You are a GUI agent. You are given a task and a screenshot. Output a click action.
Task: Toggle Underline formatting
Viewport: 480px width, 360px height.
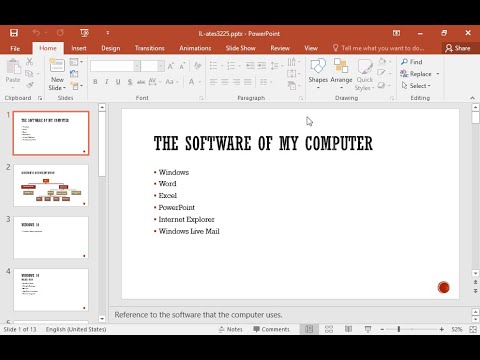coord(118,82)
